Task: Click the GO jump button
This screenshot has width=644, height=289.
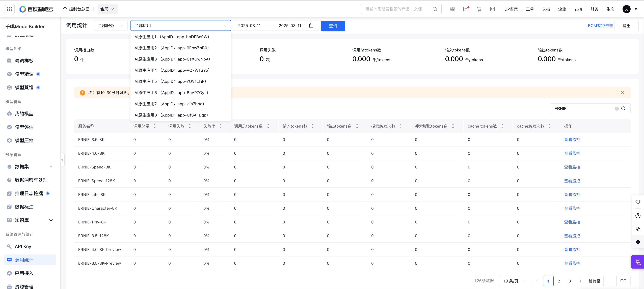Action: click(623, 281)
